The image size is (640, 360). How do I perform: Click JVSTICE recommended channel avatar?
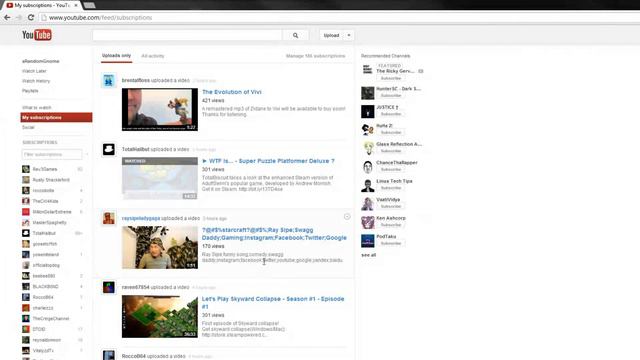pos(367,111)
